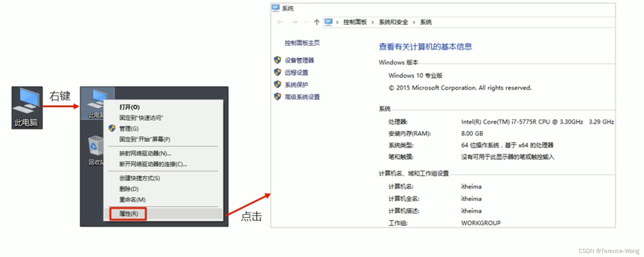Click the forward arrow in 系统 window
This screenshot has width=644, height=257.
294,22
